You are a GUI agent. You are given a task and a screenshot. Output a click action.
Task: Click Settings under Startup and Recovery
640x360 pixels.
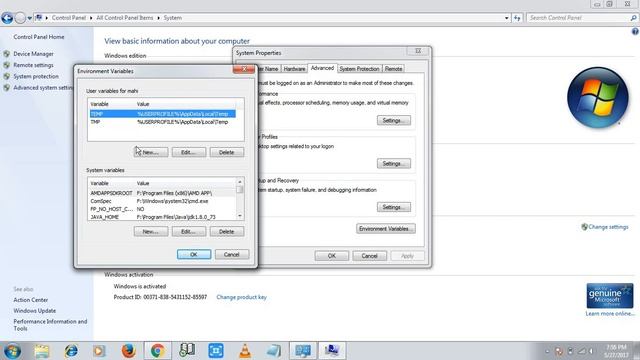393,207
